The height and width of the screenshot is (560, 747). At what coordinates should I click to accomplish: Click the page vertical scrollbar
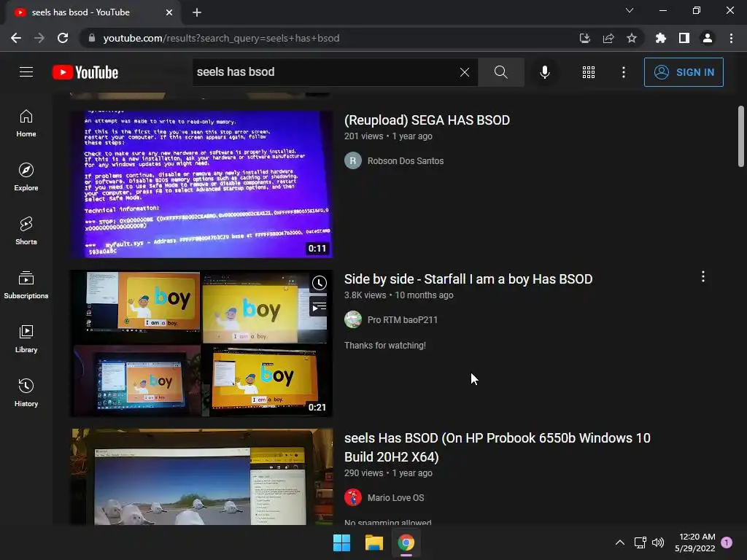(x=741, y=136)
